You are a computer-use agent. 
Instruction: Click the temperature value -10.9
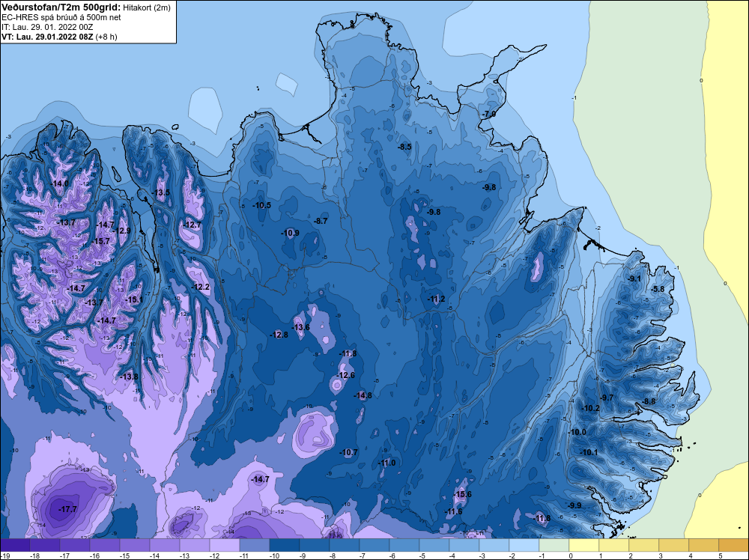[290, 233]
